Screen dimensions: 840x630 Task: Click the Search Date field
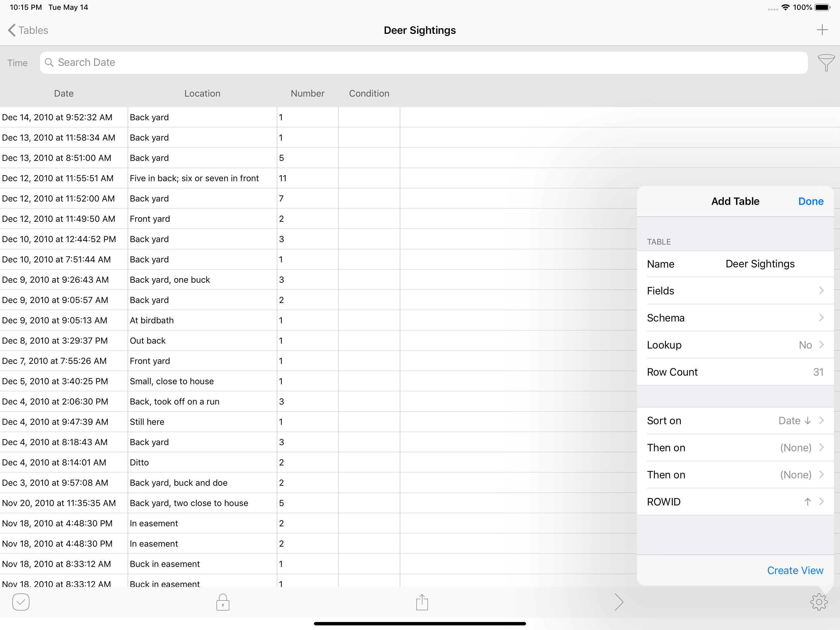423,63
